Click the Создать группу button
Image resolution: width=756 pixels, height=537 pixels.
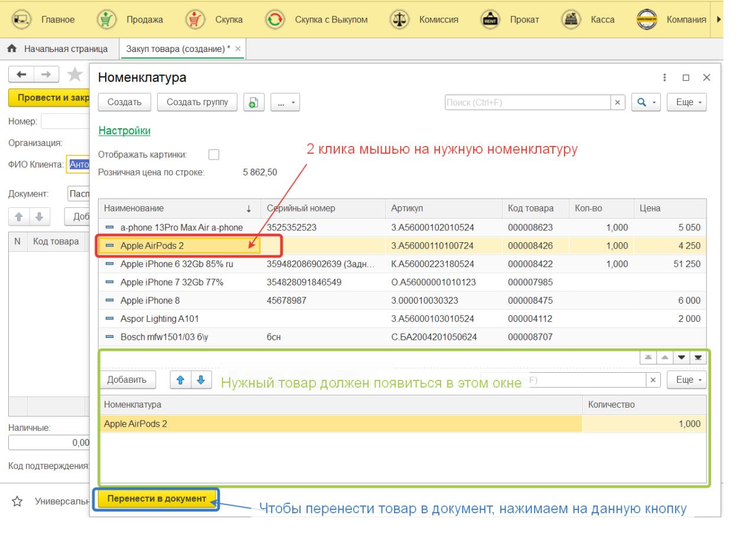pyautogui.click(x=197, y=102)
